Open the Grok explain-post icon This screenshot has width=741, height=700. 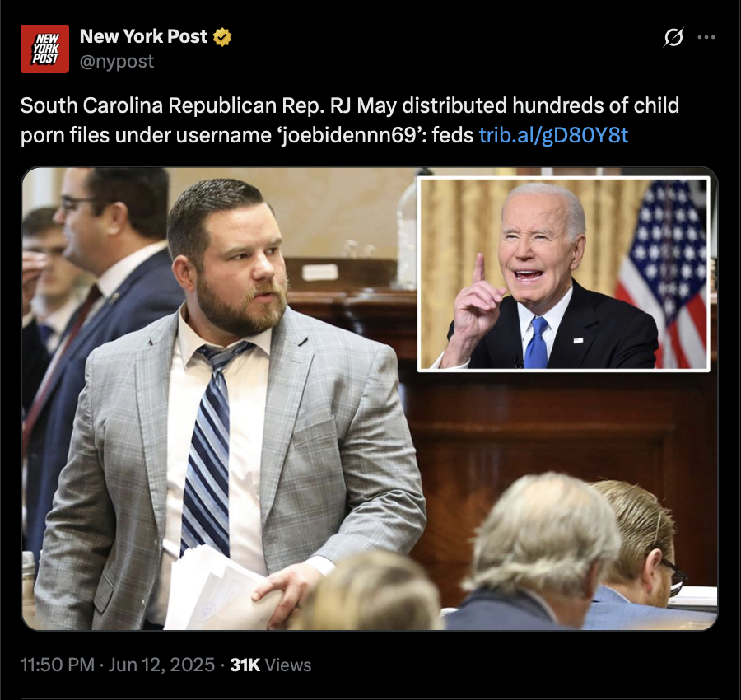[673, 37]
